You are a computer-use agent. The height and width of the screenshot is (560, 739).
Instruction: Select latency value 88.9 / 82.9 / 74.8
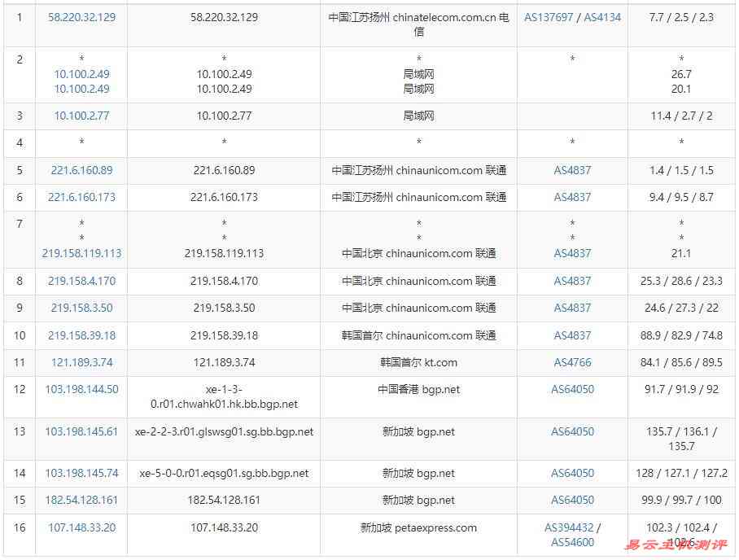coord(681,335)
